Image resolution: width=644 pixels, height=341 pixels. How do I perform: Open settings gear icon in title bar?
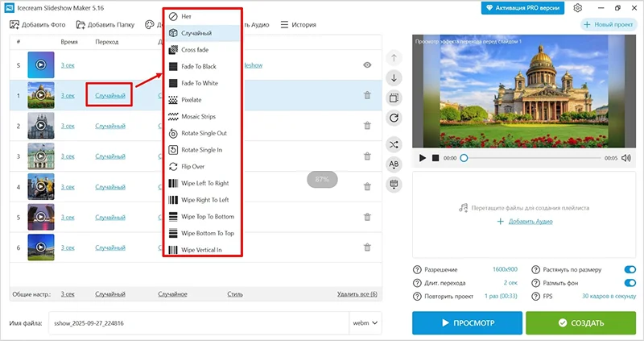(x=578, y=8)
